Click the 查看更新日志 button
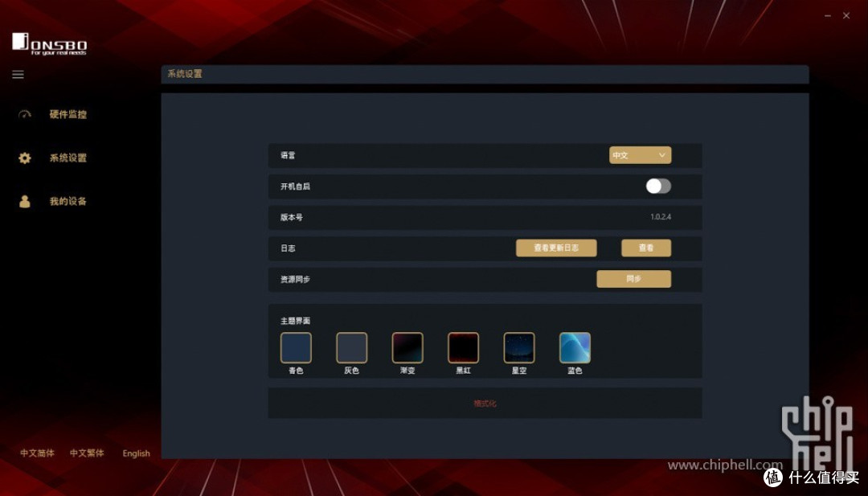 [556, 248]
